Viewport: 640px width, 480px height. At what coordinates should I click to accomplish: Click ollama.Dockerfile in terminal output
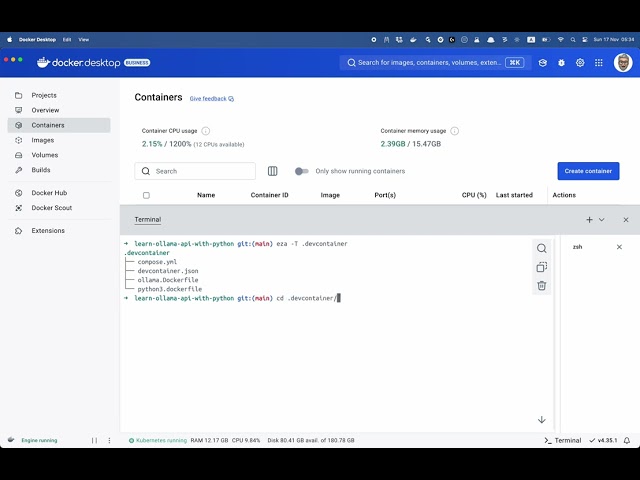pos(168,280)
